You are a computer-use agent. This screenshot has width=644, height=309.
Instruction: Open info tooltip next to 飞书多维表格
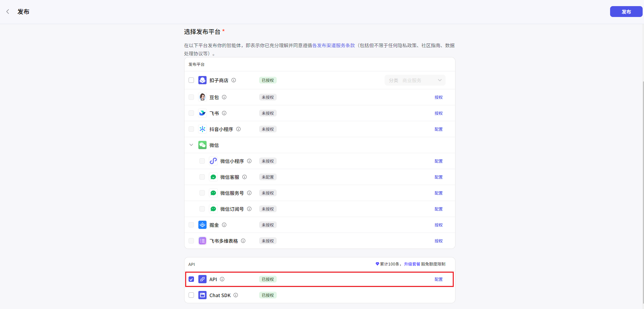(243, 241)
